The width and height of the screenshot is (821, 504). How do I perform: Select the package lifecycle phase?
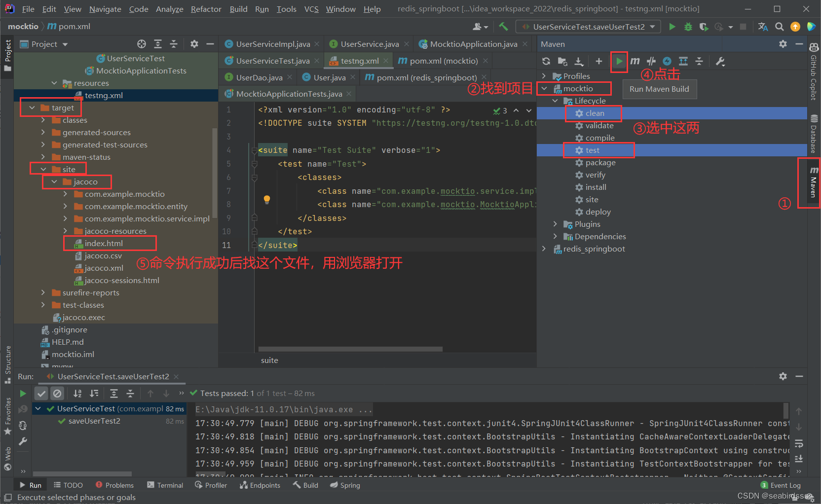[x=600, y=162]
